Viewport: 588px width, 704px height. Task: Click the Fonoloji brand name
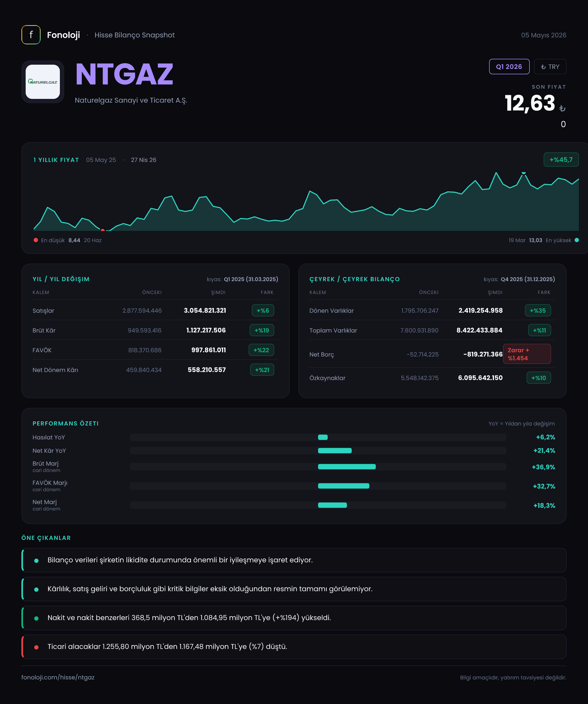pos(63,35)
